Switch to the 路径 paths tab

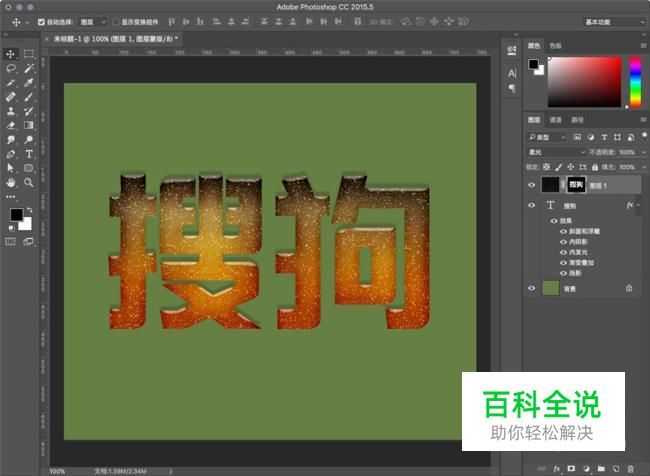click(577, 120)
